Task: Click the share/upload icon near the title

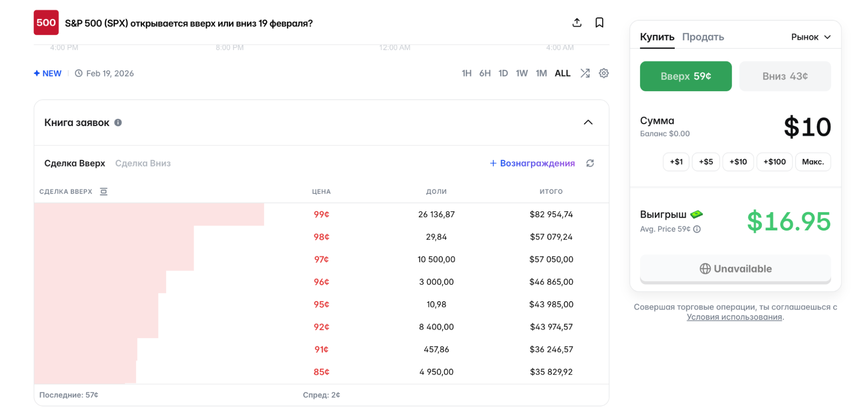Action: [577, 23]
